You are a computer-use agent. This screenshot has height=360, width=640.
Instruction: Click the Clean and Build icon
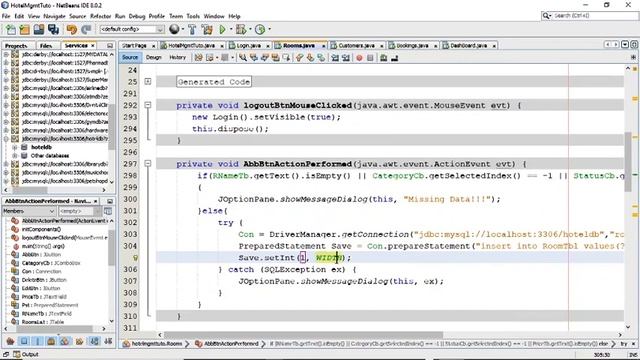tap(207, 29)
